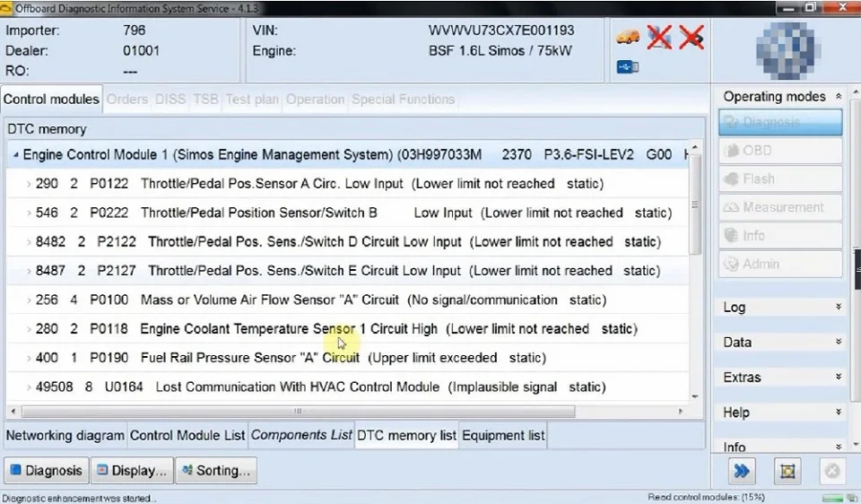
Task: Click the horizontal scrollbar thumb of DTC list
Action: (x=298, y=412)
